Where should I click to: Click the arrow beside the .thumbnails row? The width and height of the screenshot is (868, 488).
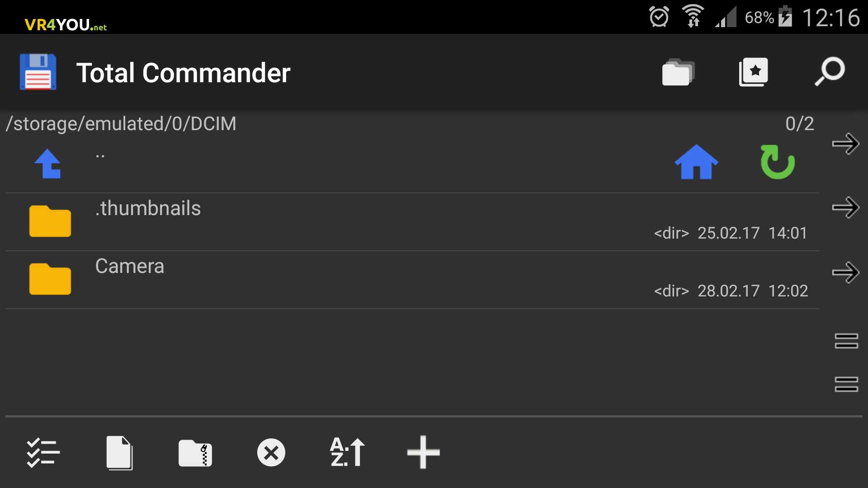[845, 208]
